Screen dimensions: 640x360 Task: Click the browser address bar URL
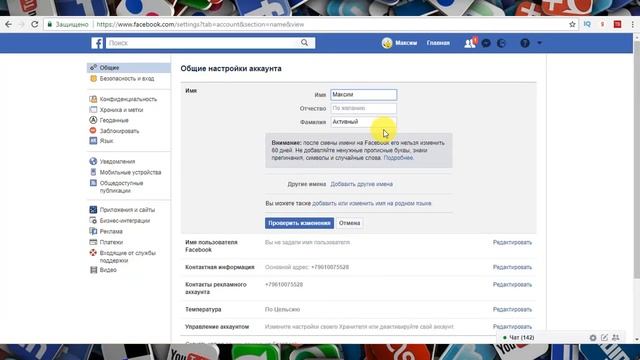click(x=200, y=24)
